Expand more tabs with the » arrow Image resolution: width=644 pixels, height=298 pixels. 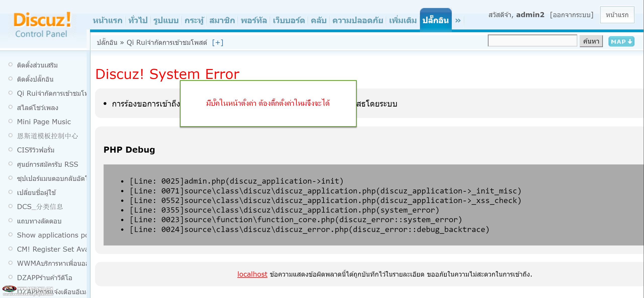pos(458,20)
